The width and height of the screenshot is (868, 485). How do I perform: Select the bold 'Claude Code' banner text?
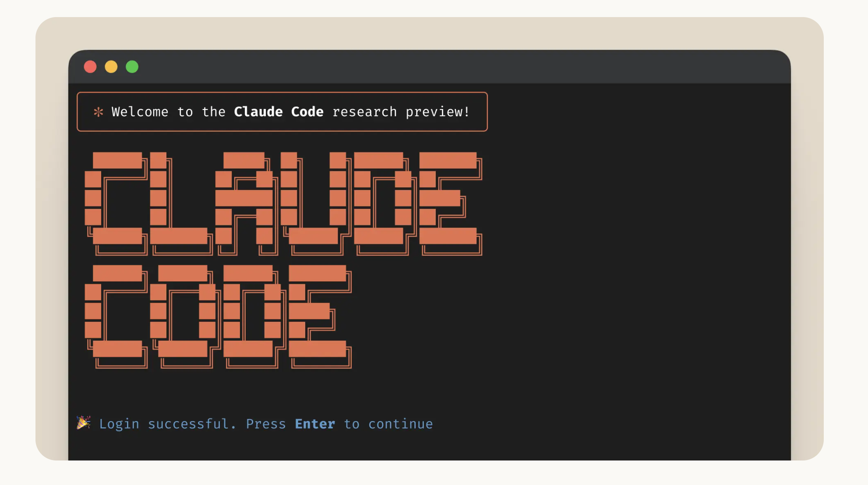(x=279, y=112)
